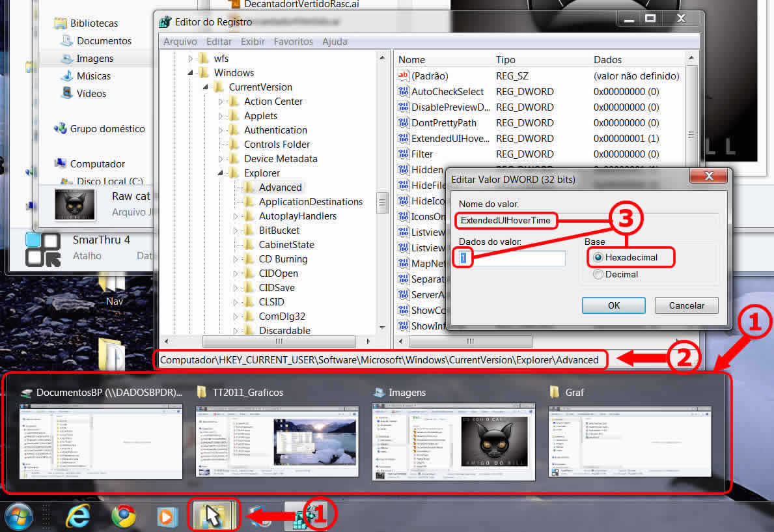Expand the Device Metadata key
Screen dimensions: 774x532
point(221,159)
